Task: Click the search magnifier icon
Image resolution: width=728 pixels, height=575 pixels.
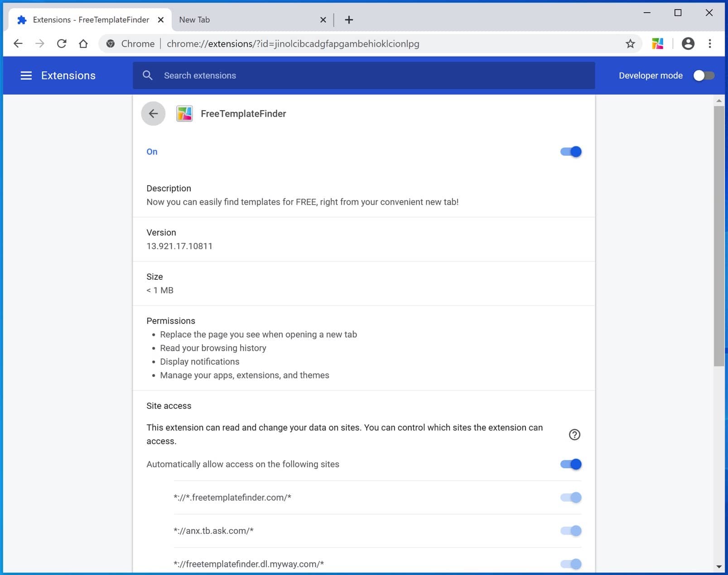Action: pos(148,75)
